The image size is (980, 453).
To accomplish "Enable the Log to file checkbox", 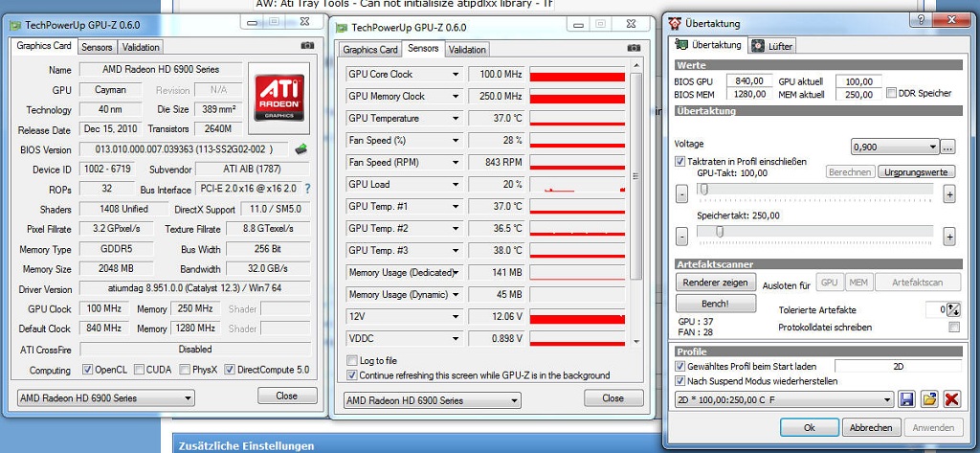I will pyautogui.click(x=352, y=361).
